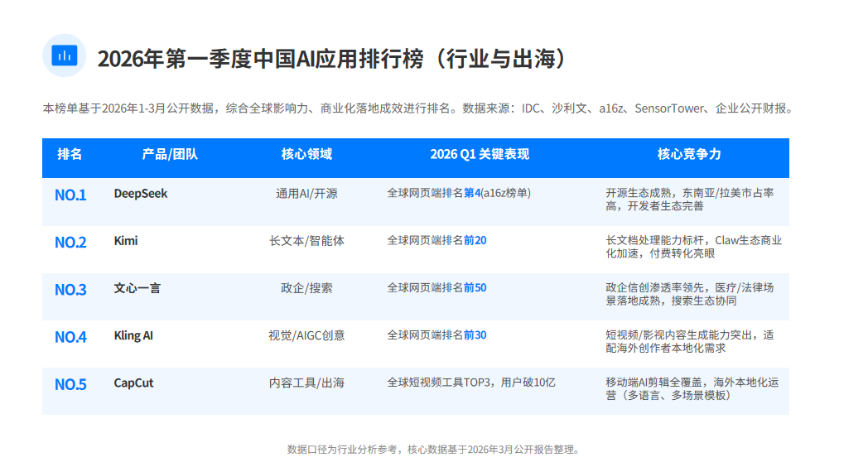This screenshot has height=467, width=868.
Task: Click the 长文本/智能体 domain cell
Action: click(x=306, y=241)
